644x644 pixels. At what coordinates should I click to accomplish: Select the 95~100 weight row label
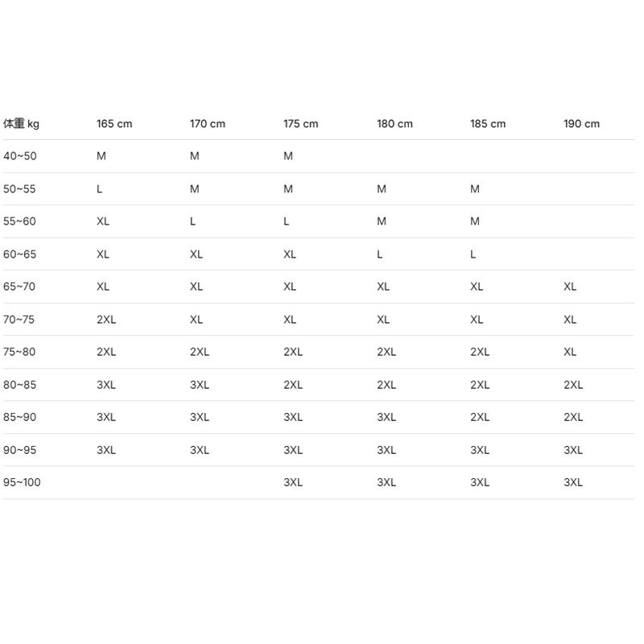[x=22, y=482]
